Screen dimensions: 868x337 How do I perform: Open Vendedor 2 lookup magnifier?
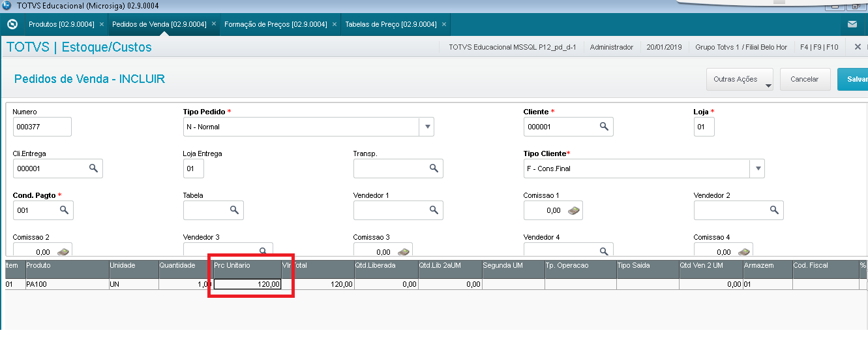pyautogui.click(x=774, y=210)
